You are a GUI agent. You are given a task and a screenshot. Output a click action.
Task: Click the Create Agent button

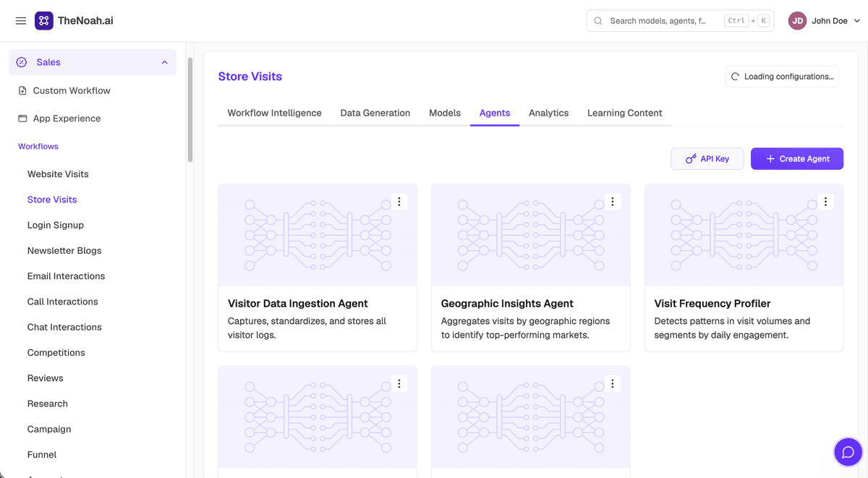797,158
